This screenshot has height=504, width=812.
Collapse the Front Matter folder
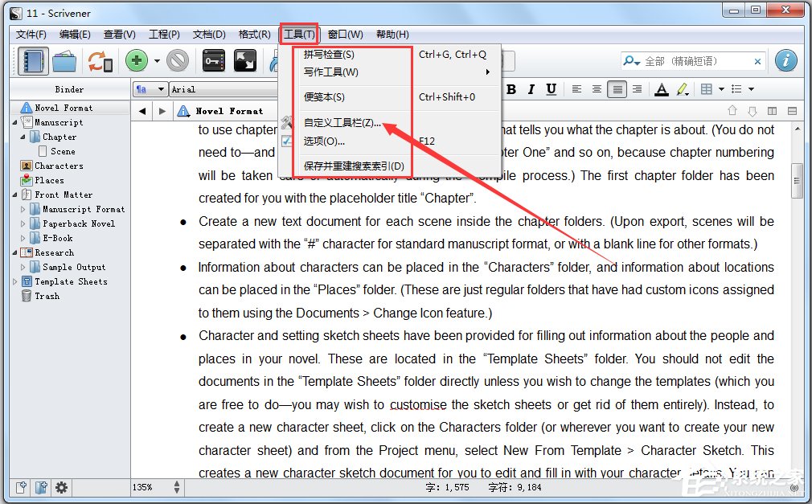click(x=14, y=195)
